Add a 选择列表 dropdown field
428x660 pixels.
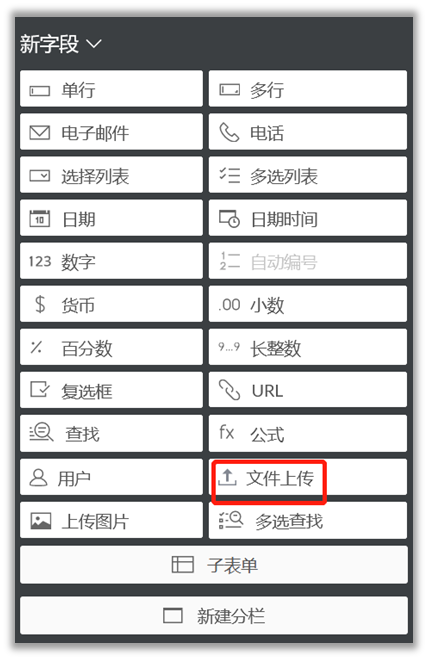(x=112, y=175)
